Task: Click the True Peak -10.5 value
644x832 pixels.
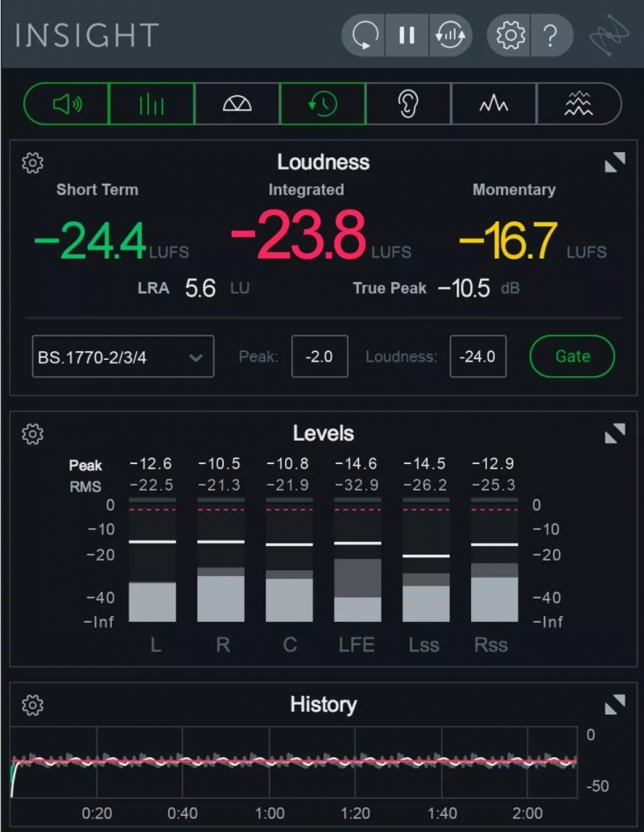Action: click(464, 288)
